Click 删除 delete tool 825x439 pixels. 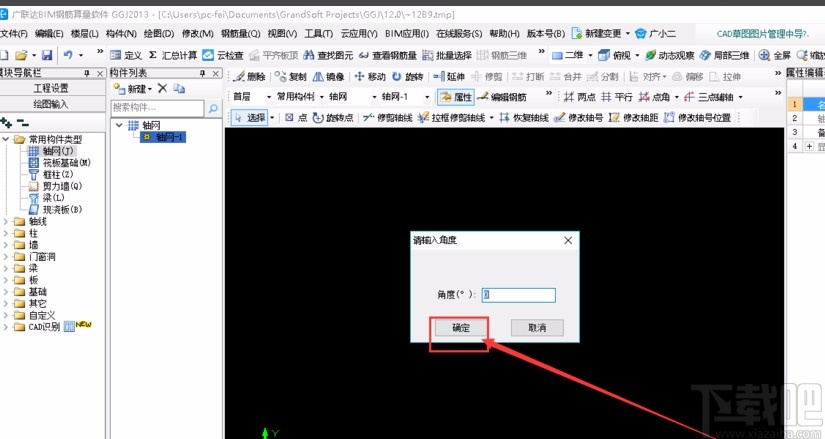[249, 77]
